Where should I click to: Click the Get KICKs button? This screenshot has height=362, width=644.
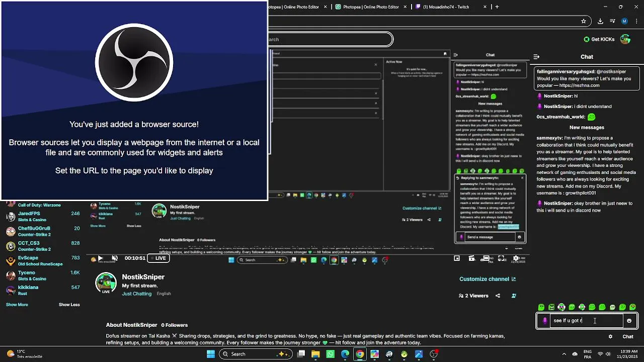click(x=599, y=39)
